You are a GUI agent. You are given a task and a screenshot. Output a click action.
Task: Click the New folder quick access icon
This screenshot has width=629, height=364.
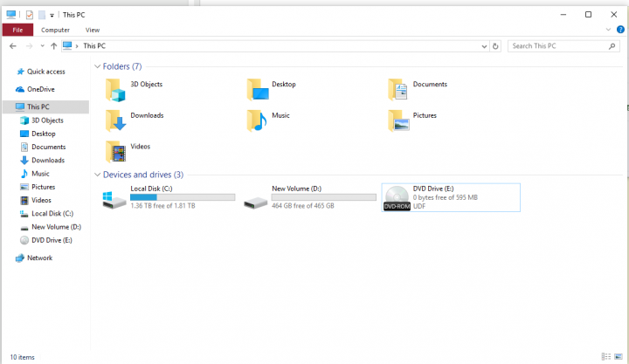[42, 15]
